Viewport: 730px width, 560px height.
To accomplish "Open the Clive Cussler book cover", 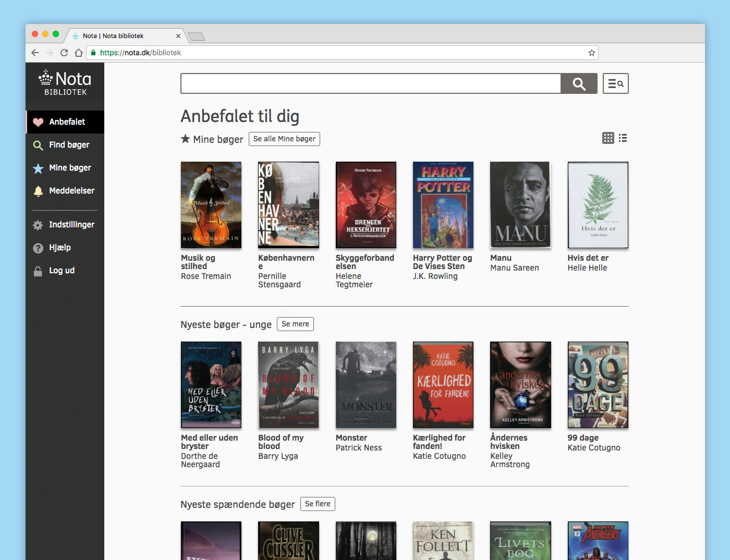I will click(x=288, y=541).
